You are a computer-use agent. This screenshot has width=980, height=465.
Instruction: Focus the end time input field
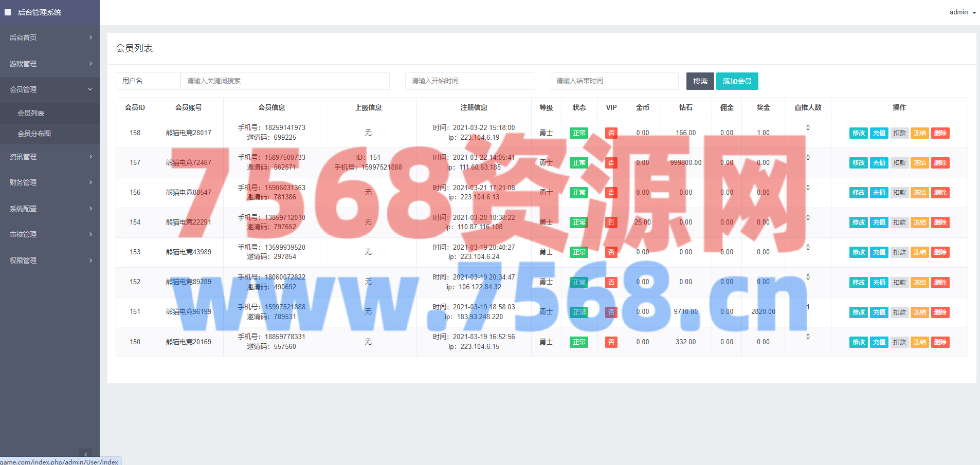613,81
